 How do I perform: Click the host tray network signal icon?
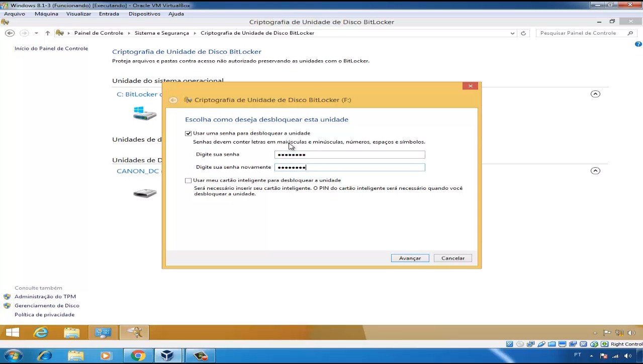tap(615, 355)
